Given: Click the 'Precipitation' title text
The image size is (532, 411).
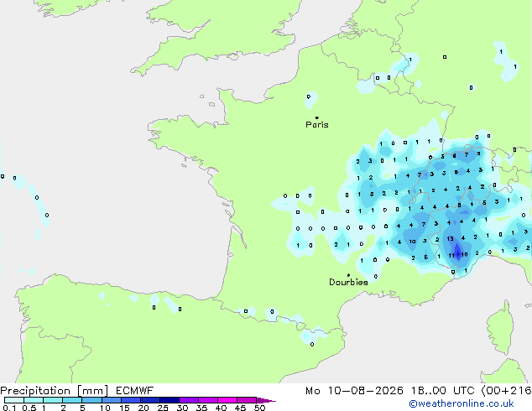Looking at the screenshot, I should pos(35,391).
